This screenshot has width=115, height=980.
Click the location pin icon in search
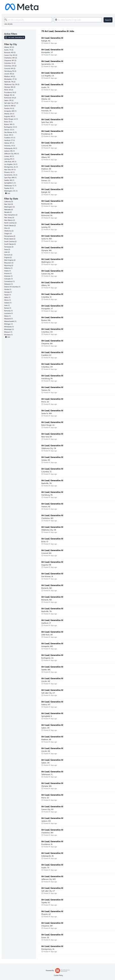pos(56,20)
